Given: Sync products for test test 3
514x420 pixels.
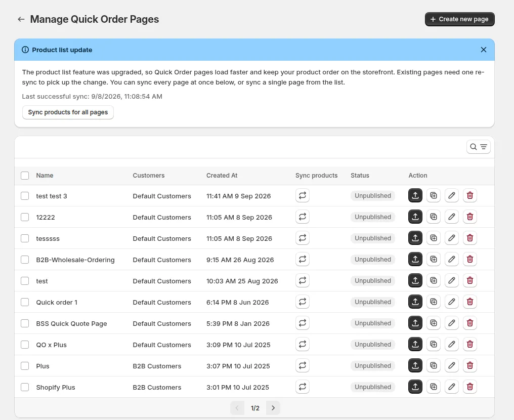Looking at the screenshot, I should pos(302,196).
